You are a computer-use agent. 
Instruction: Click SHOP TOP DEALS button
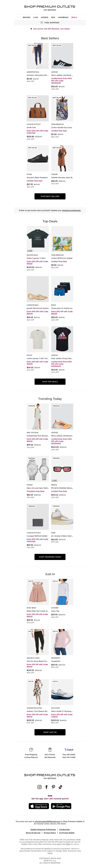point(50,381)
